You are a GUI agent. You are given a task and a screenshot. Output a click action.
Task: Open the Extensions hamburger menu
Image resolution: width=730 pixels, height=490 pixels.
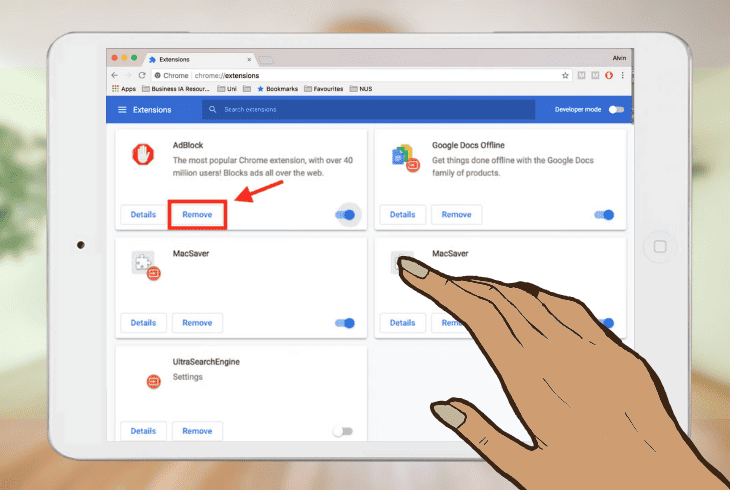tap(122, 110)
